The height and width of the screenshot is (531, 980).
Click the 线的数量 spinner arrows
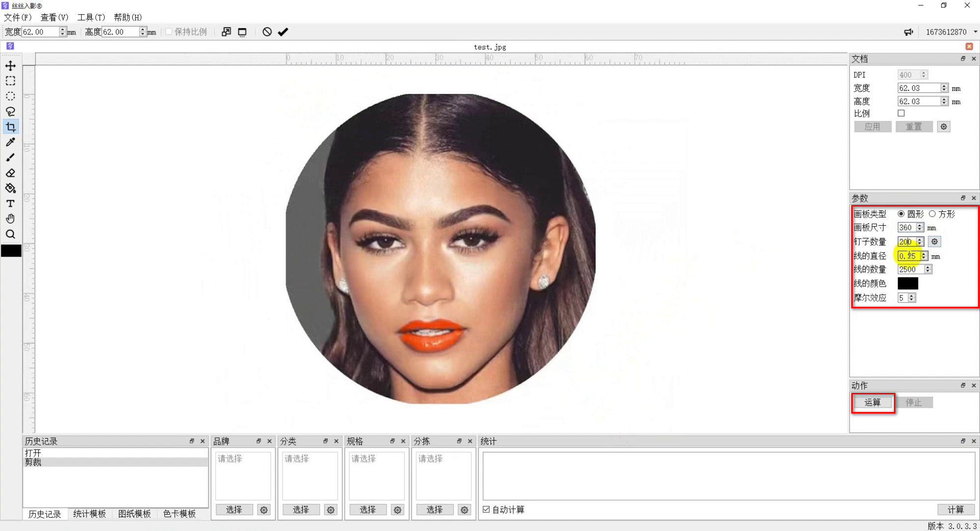pyautogui.click(x=928, y=269)
